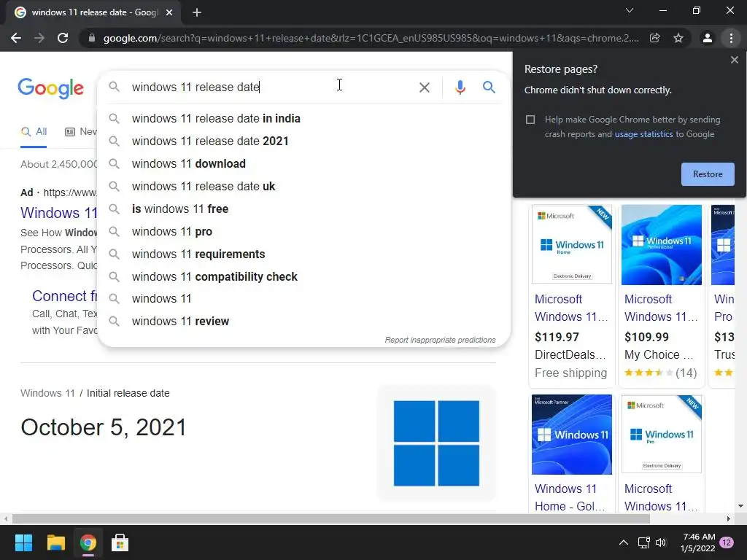Click the address bar URL
Viewport: 747px width, 560px height.
click(371, 38)
